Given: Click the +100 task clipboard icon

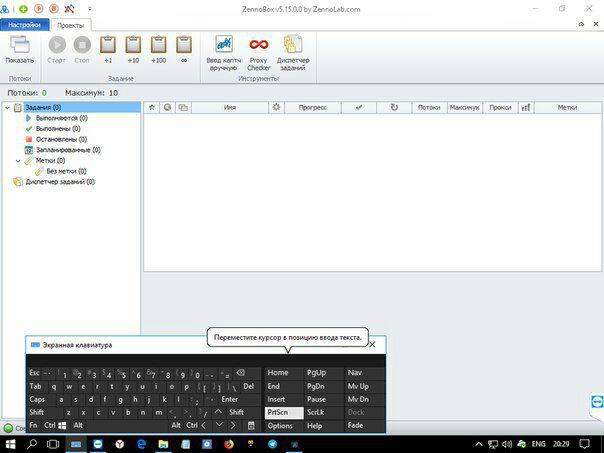Looking at the screenshot, I should pyautogui.click(x=159, y=47).
